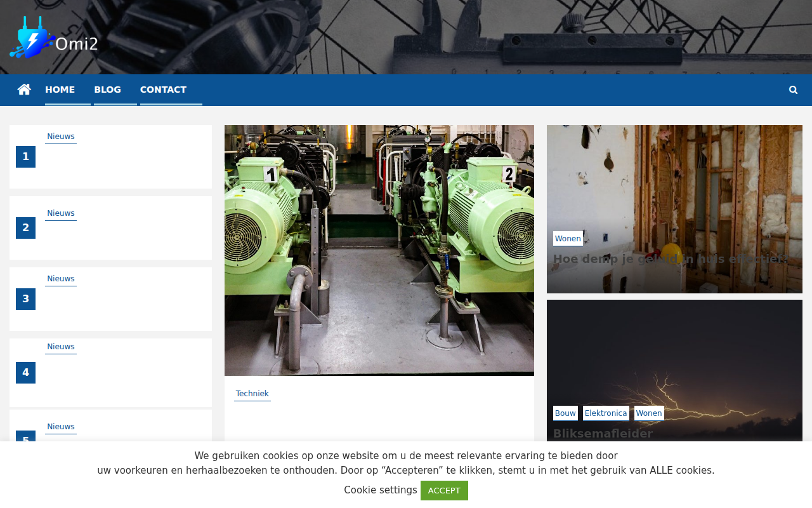Open the BLOG menu item
812x508 pixels.
click(x=107, y=90)
